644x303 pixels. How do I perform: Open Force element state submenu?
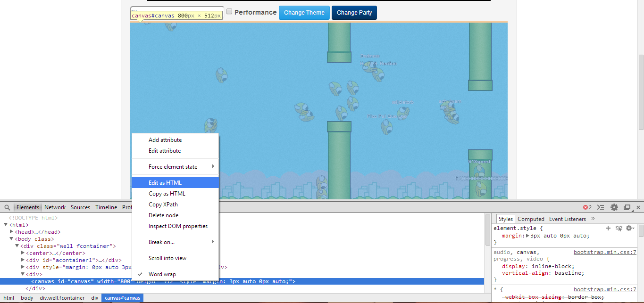coord(176,167)
